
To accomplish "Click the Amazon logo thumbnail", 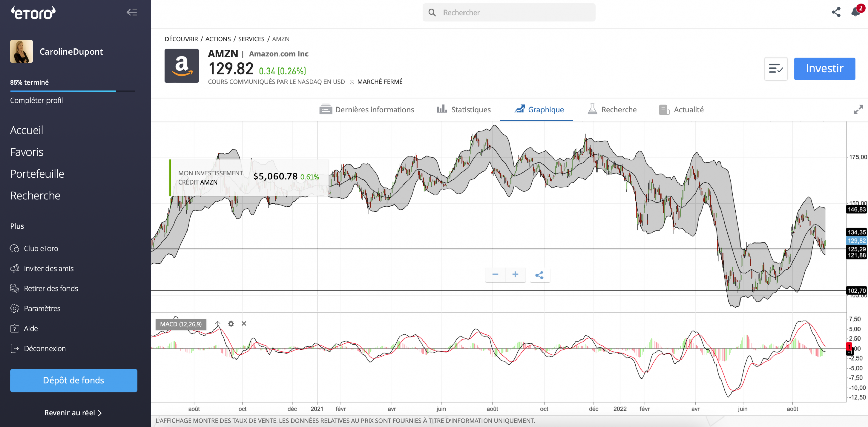I will (x=182, y=66).
